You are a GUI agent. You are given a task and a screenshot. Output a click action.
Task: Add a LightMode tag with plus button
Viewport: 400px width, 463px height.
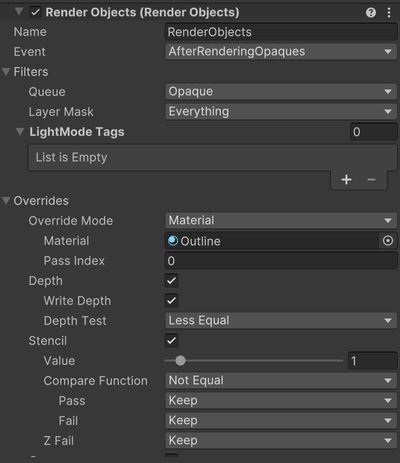(x=346, y=180)
